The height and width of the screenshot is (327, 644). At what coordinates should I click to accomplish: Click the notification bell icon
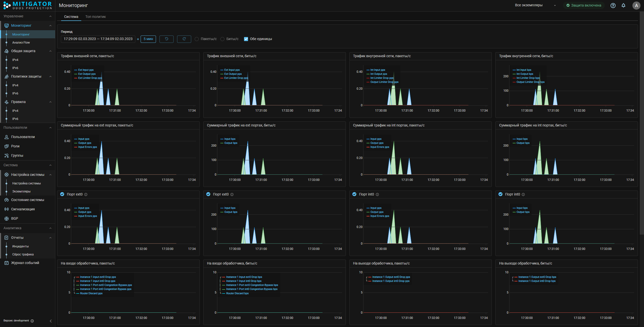(x=623, y=5)
